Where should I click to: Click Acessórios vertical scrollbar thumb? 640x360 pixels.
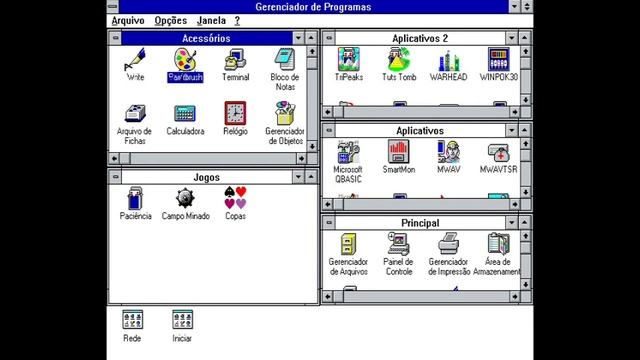[312, 63]
